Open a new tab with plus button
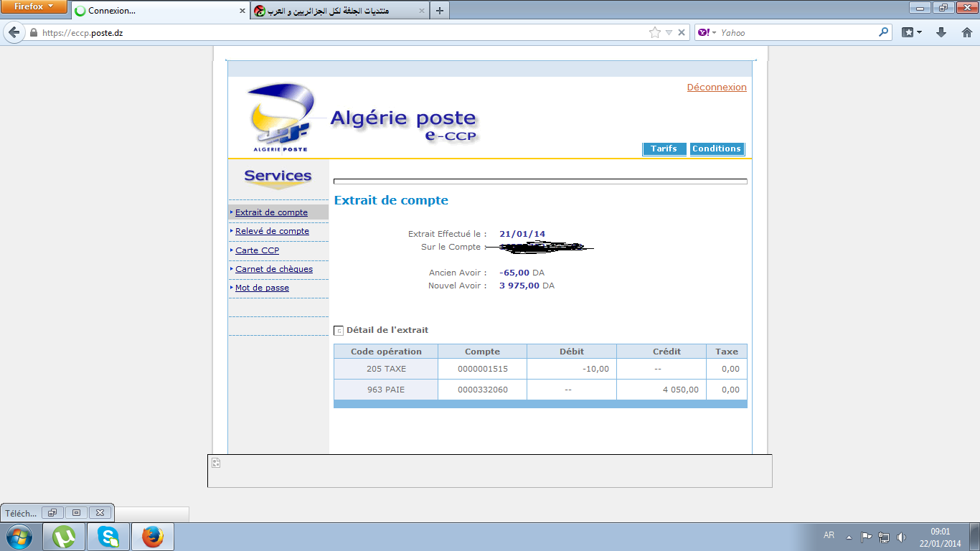 [x=440, y=11]
